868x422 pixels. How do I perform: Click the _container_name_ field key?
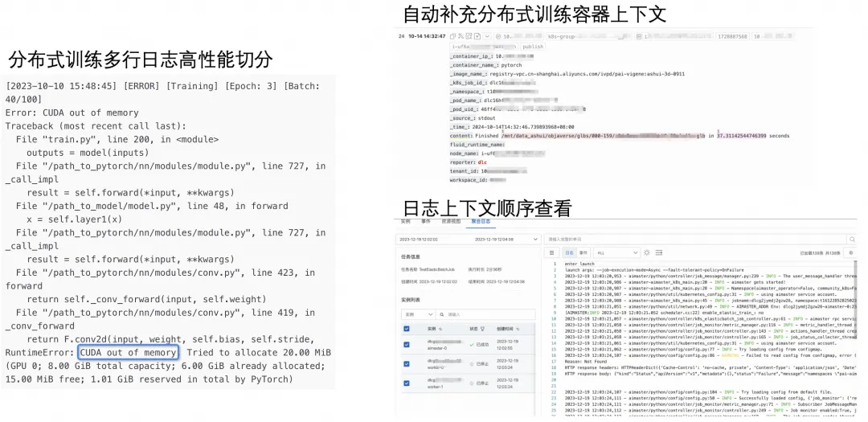470,65
